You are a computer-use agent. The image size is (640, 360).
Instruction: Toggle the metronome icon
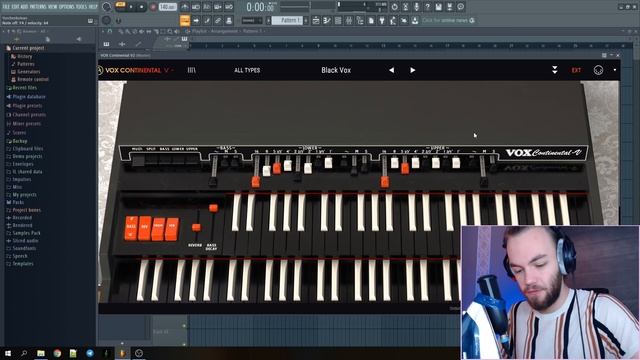click(x=185, y=7)
